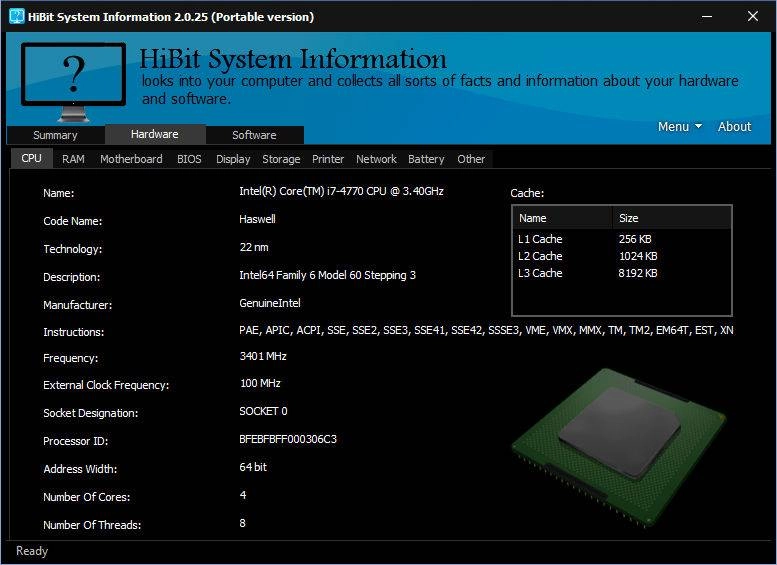Click the Intel Core i7-4770 CPU name value
The height and width of the screenshot is (565, 777).
pos(341,191)
